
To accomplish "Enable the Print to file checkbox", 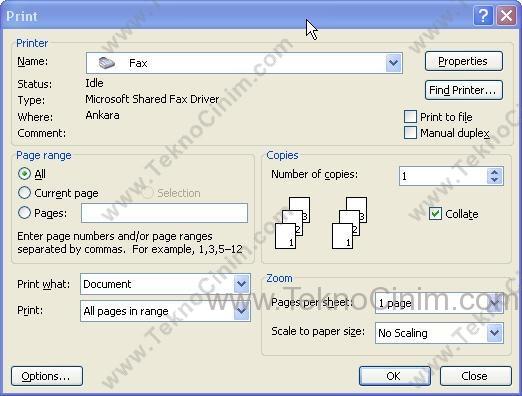I will 410,117.
